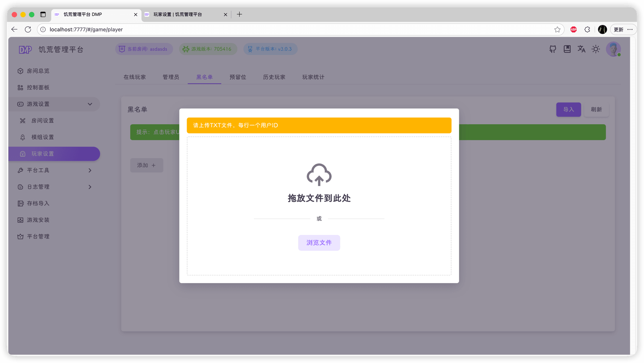The image size is (644, 363).
Task: Select the 控制面板 dashboard icon
Action: click(20, 87)
